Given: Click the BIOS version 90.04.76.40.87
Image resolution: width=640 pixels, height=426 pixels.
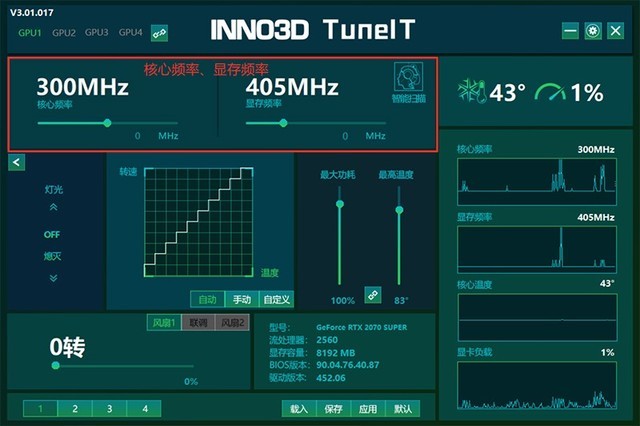Looking at the screenshot, I should [x=347, y=365].
